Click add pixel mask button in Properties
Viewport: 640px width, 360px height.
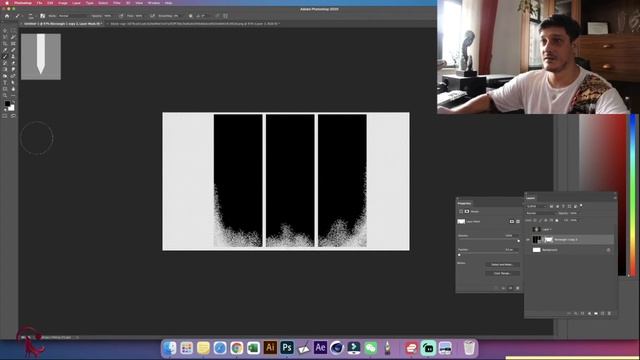(x=511, y=222)
